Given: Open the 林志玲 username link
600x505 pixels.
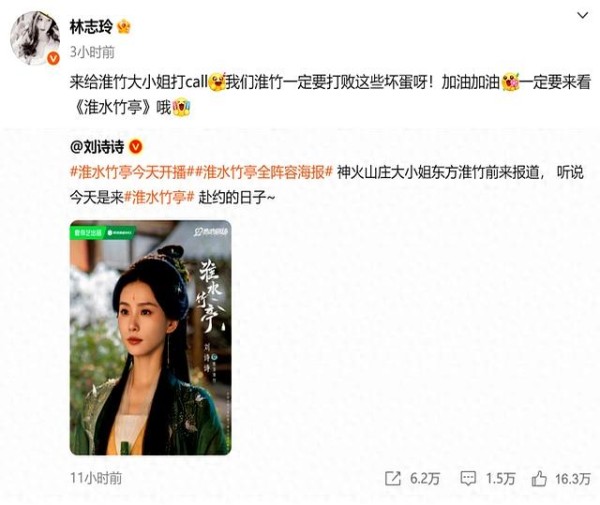Looking at the screenshot, I should [91, 27].
